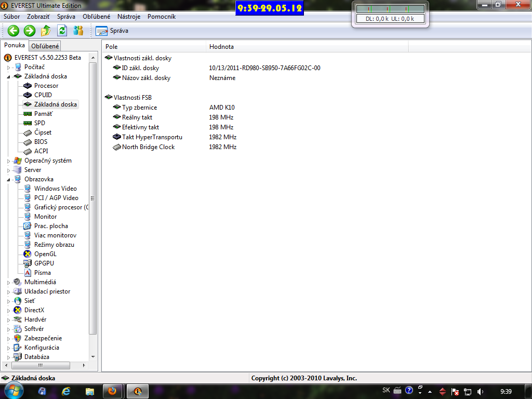This screenshot has height=399, width=532.
Task: Open the Režimy obrazu item
Action: (x=54, y=245)
